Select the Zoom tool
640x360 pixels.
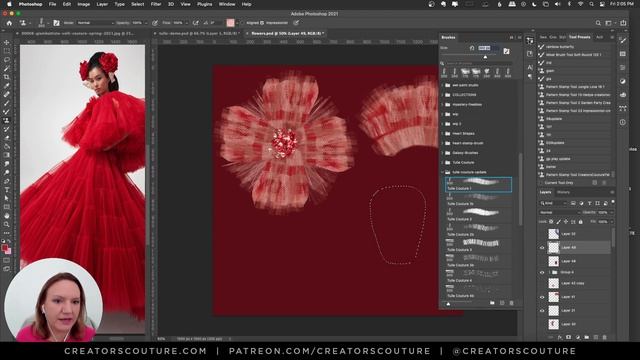(7, 224)
